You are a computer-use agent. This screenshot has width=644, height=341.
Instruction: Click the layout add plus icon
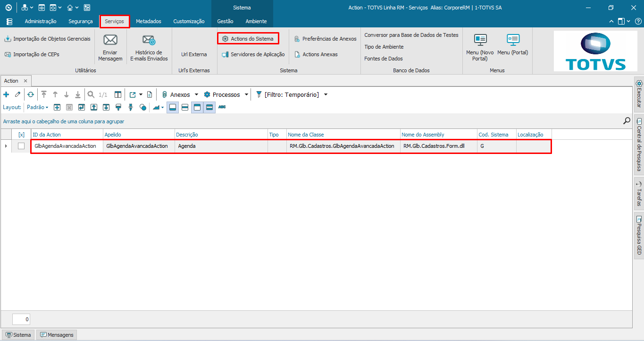point(57,107)
